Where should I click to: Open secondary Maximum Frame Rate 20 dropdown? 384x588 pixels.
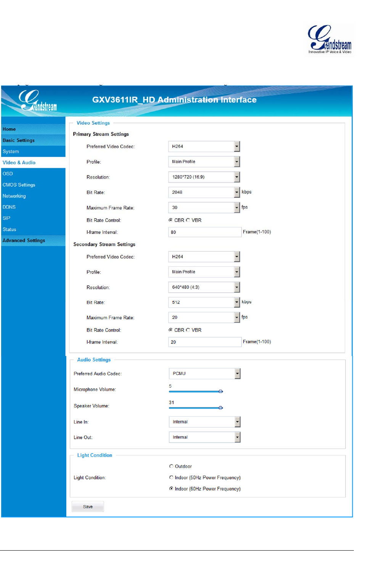(204, 317)
